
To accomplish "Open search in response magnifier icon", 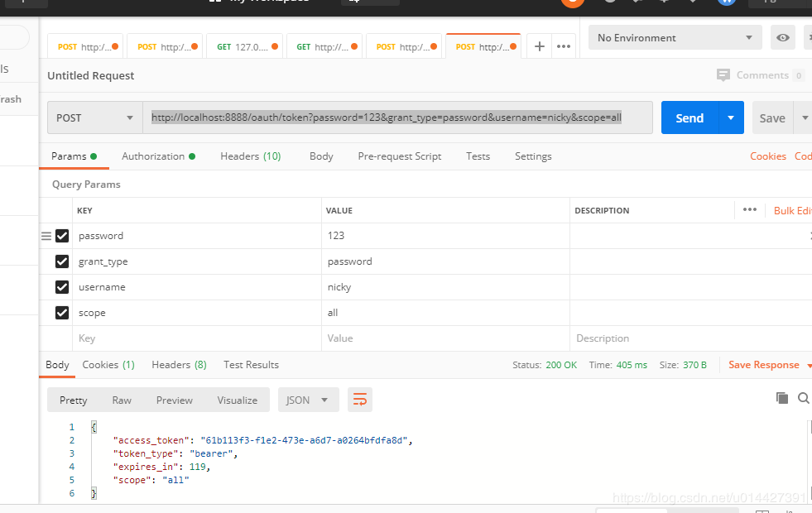I will click(803, 397).
